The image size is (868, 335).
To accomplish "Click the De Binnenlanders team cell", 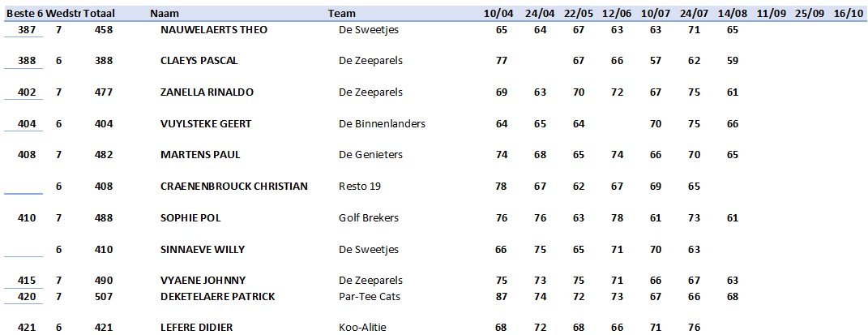I will tap(382, 124).
